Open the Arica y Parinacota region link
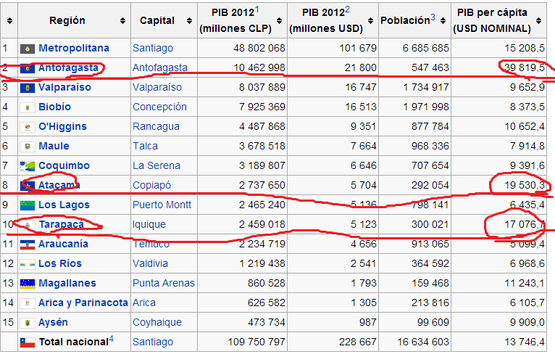Image resolution: width=555 pixels, height=362 pixels. [83, 303]
